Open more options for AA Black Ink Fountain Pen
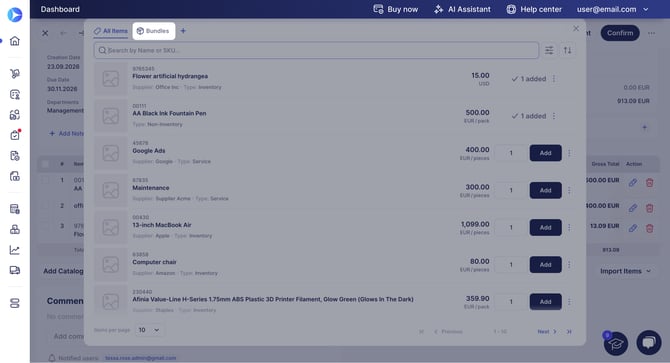This screenshot has height=363, width=670. point(554,116)
